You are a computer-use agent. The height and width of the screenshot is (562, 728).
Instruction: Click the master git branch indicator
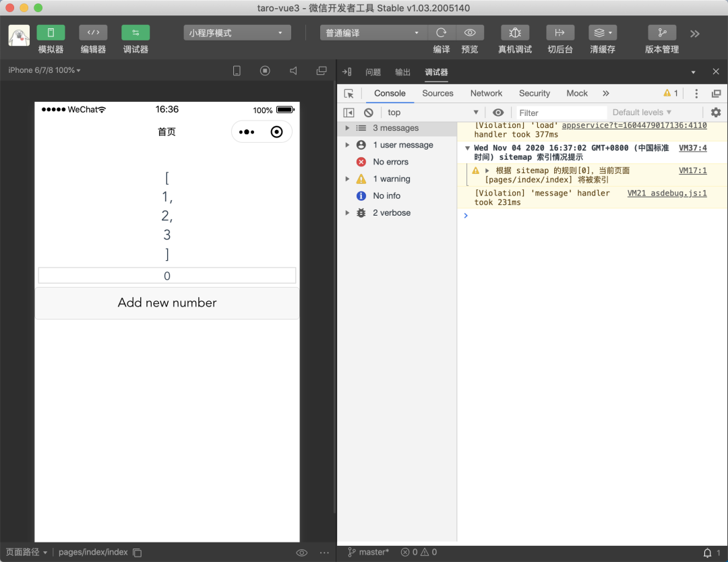[x=368, y=553]
